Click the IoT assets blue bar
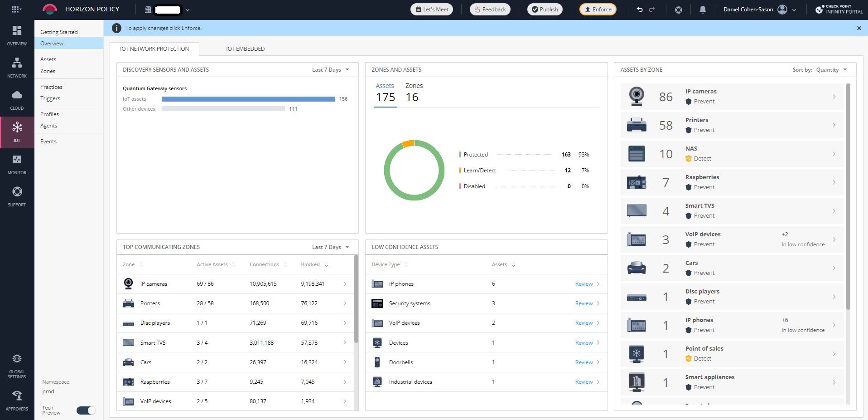 pos(248,99)
